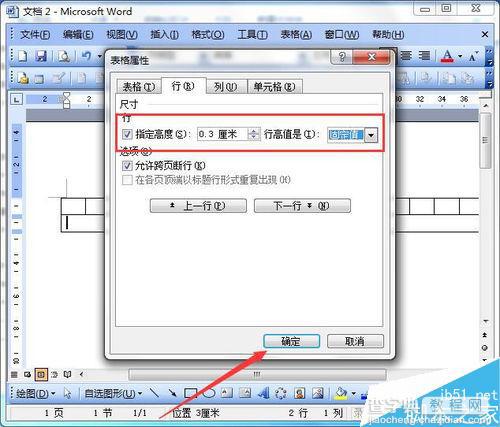Open the font color dropdown arrow
500x427 pixels.
pos(460,56)
